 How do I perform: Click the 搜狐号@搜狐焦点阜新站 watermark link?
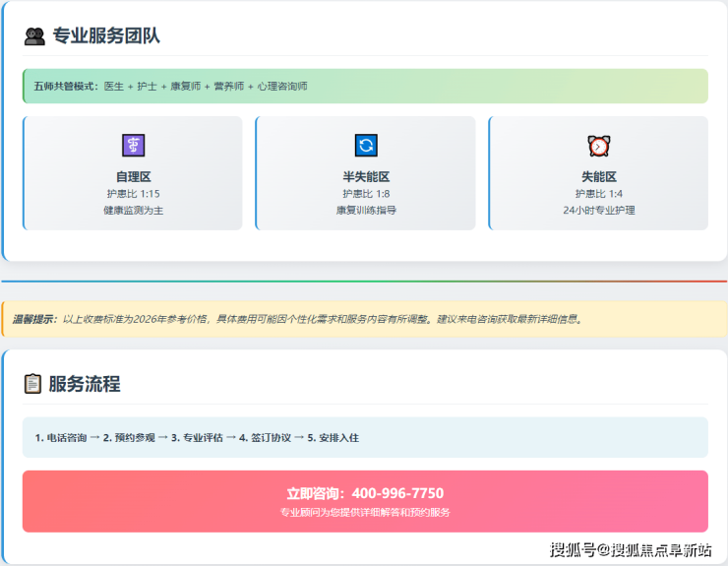[631, 549]
